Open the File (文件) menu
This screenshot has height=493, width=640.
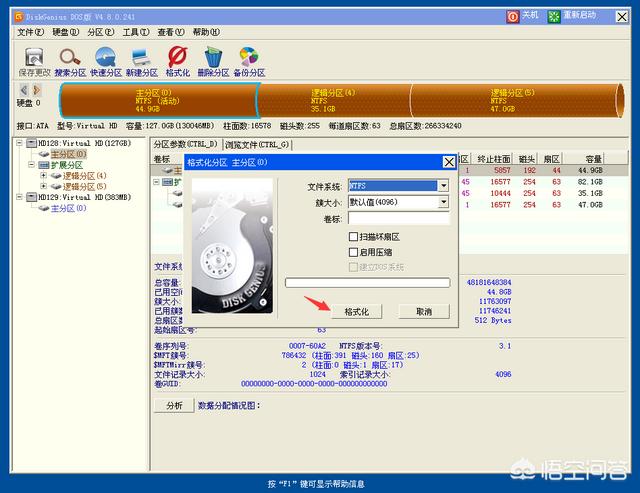[30, 32]
